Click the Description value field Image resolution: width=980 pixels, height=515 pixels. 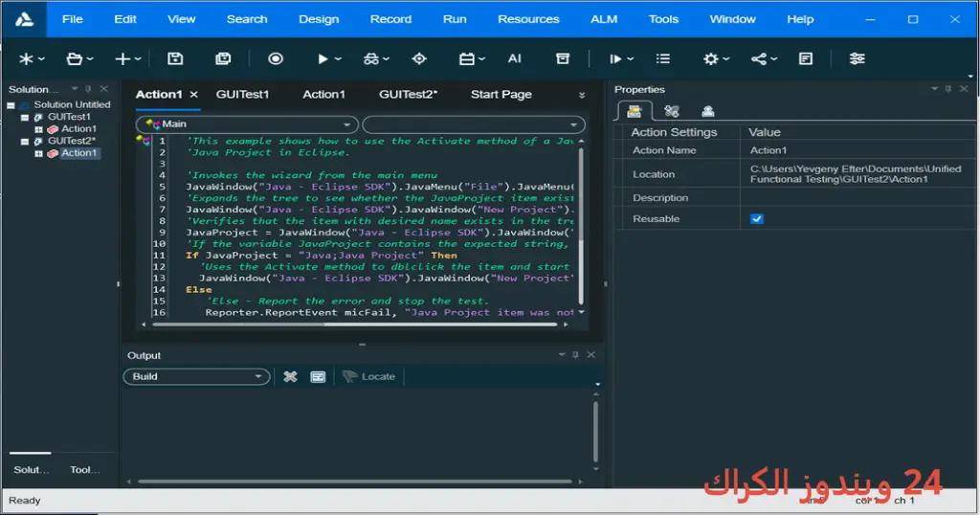tap(857, 198)
